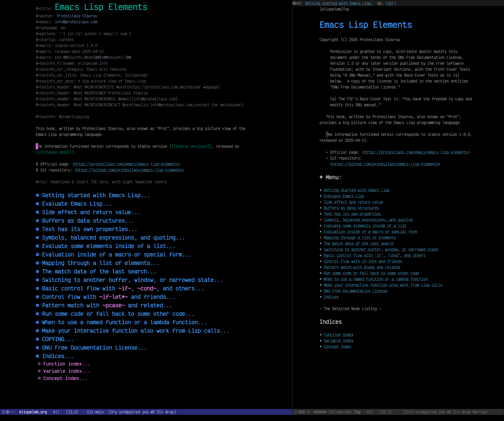This screenshot has height=421, width=504.
Task: Click the bullet icon beside COPYING heading
Action: (37, 339)
